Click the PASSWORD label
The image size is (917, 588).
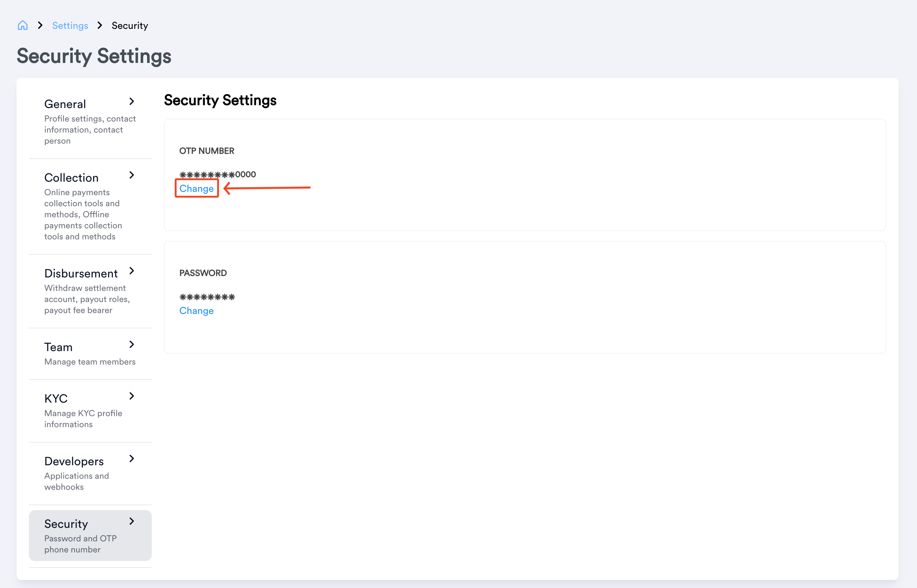coord(203,273)
